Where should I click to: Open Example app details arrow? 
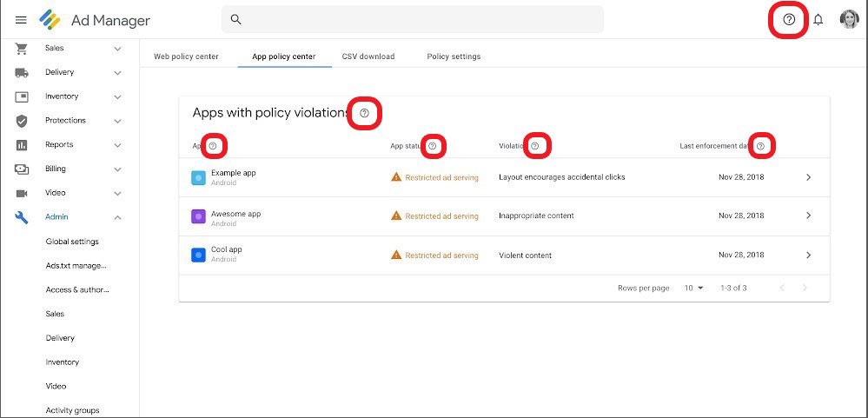pos(809,177)
